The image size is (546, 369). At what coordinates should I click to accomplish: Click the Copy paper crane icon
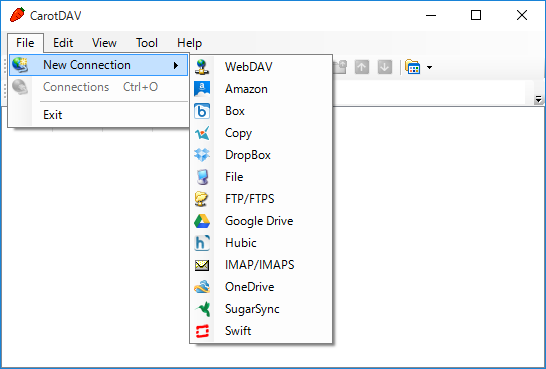pyautogui.click(x=202, y=133)
